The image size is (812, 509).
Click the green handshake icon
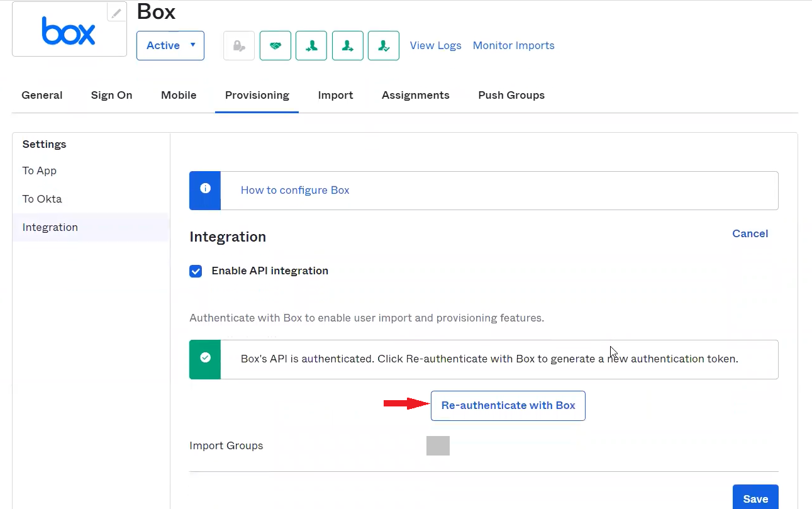pos(275,45)
